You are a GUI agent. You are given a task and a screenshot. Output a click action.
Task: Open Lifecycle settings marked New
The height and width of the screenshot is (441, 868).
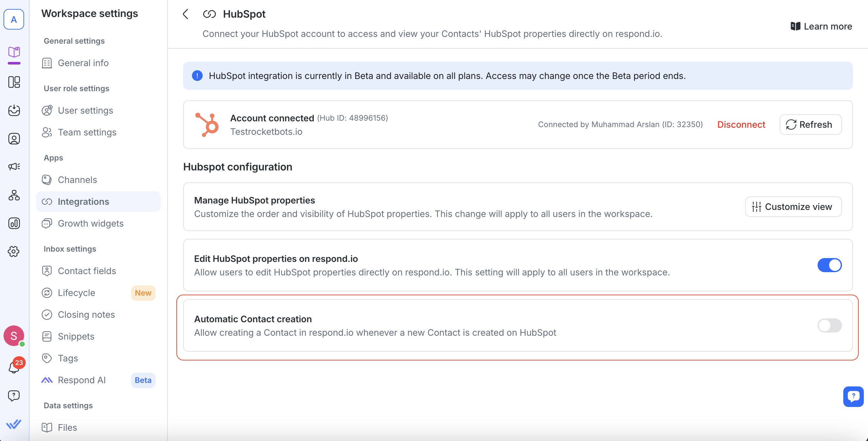(76, 293)
